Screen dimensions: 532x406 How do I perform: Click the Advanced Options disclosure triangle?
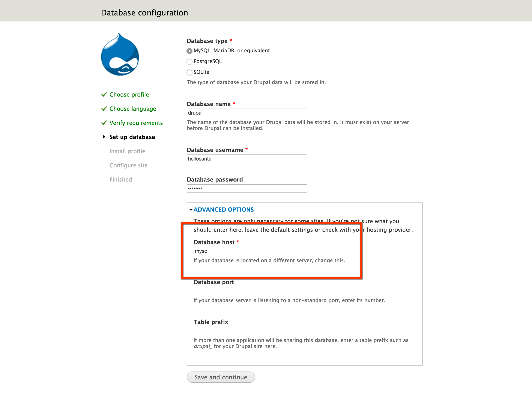tap(191, 210)
